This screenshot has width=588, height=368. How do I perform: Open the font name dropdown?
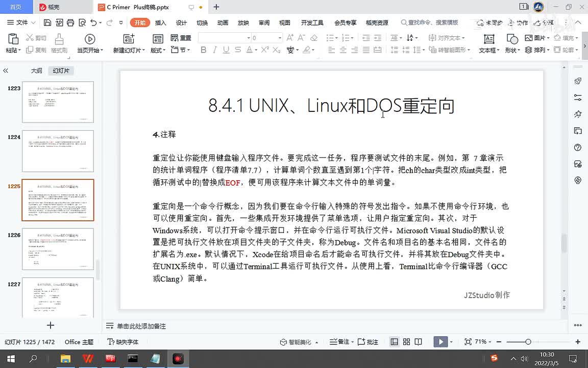(x=248, y=38)
